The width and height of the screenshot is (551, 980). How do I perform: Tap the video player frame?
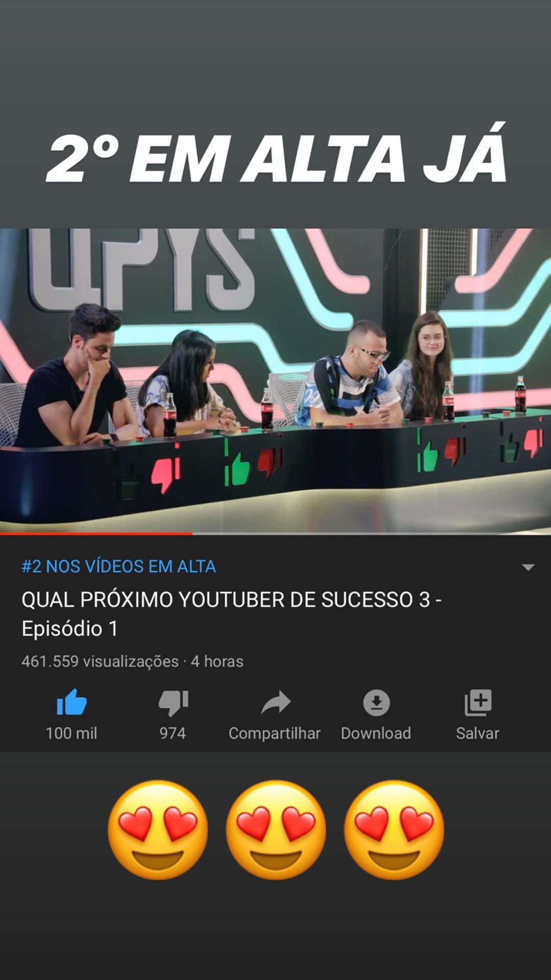[275, 381]
